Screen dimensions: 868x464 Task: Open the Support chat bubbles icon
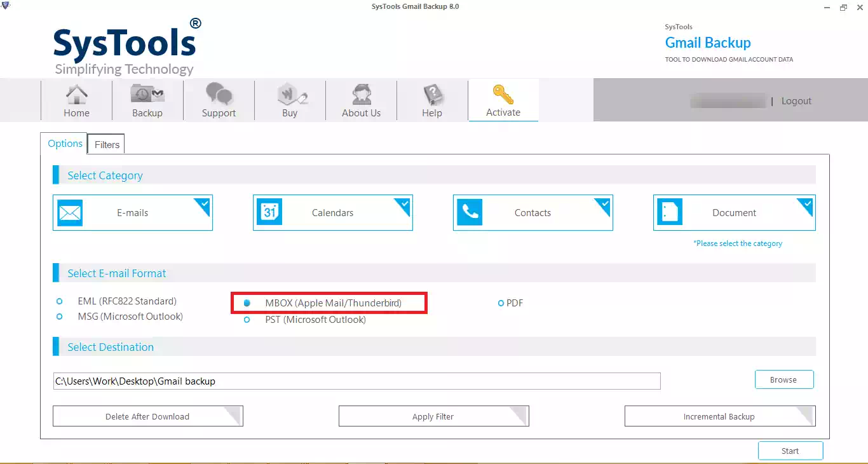(219, 94)
